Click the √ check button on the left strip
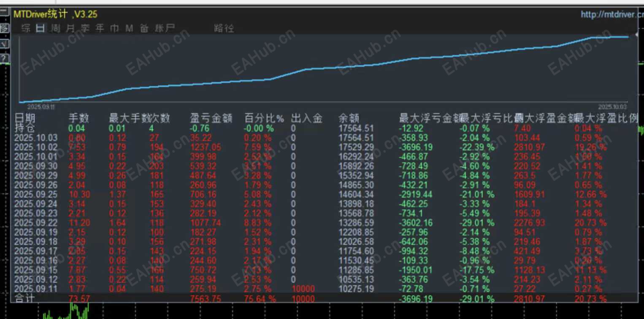The width and height of the screenshot is (644, 319). (x=4, y=43)
